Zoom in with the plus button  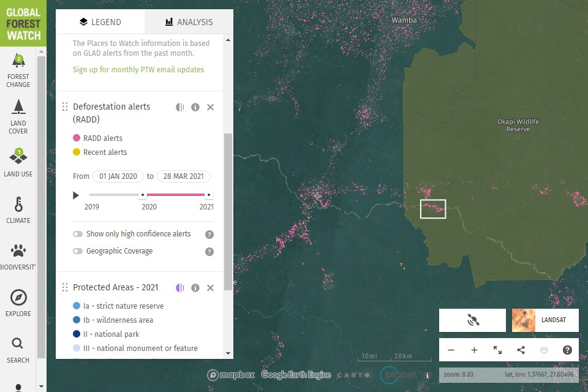coord(474,350)
